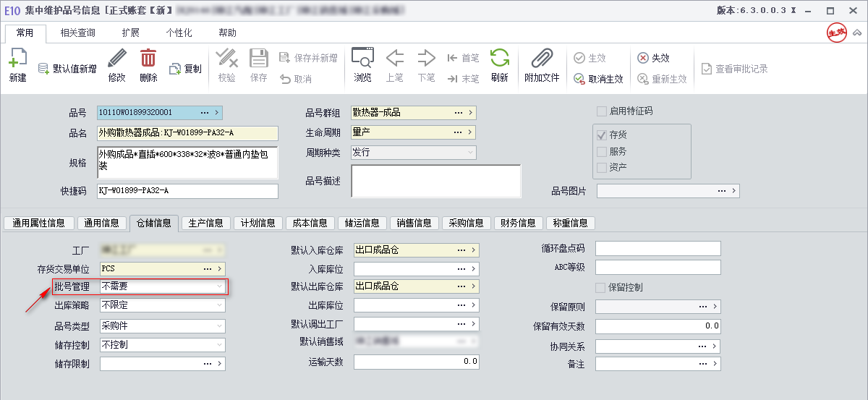Switch to 成本信息 tab
The height and width of the screenshot is (400, 868).
310,224
